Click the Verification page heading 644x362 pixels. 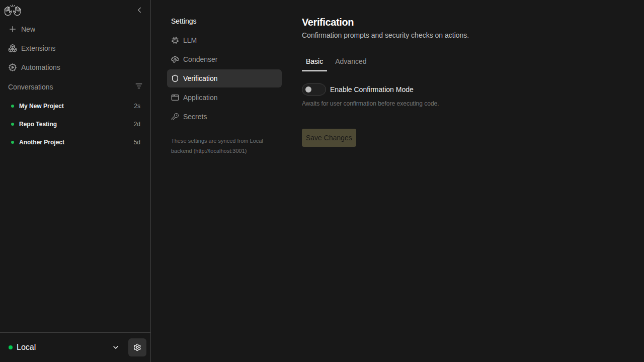tap(328, 22)
